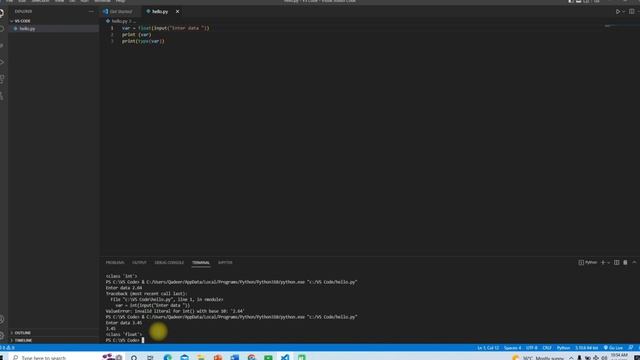The height and width of the screenshot is (360, 640).
Task: Open Word from the taskbar
Action: [x=234, y=358]
